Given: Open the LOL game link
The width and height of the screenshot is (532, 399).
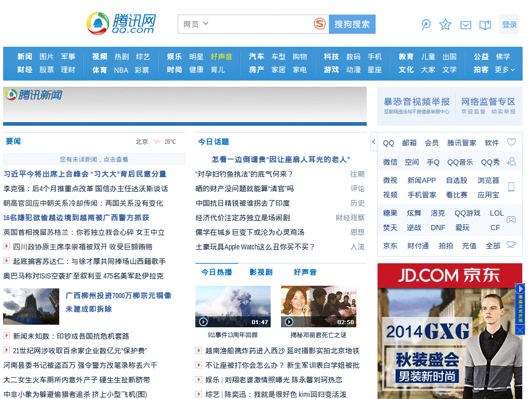Looking at the screenshot, I should pyautogui.click(x=496, y=213).
